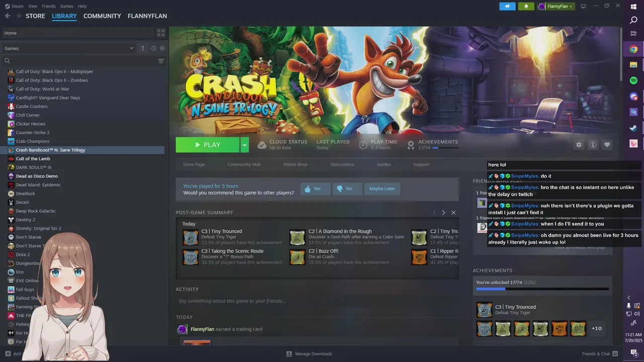Click the ready-to-play filter icon
This screenshot has height=362, width=644.
[162, 48]
